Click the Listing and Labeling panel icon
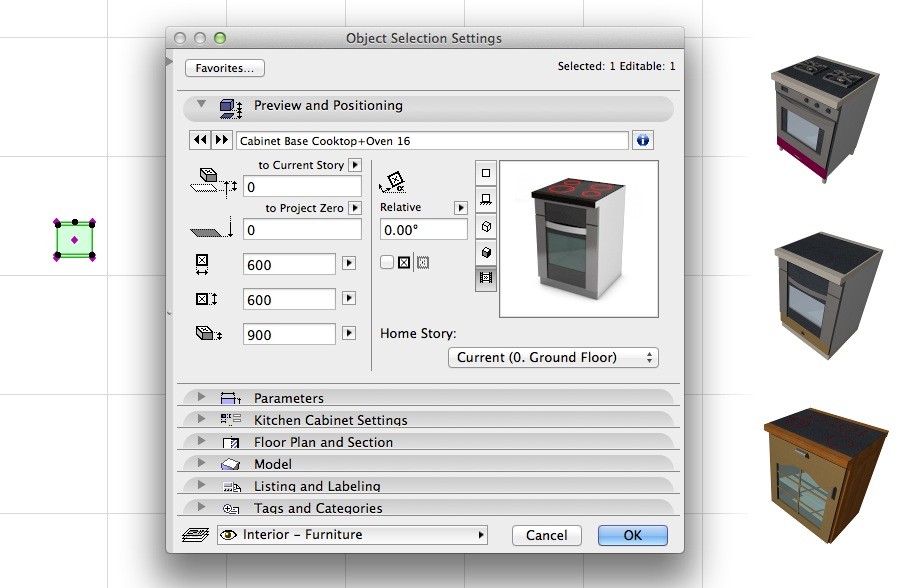The width and height of the screenshot is (920, 588). [228, 486]
